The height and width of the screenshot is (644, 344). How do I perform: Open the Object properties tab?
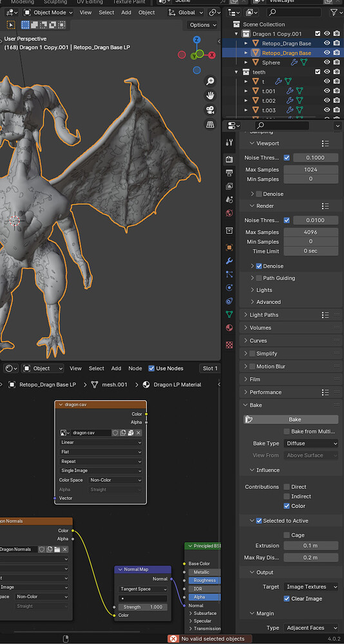pos(229,247)
